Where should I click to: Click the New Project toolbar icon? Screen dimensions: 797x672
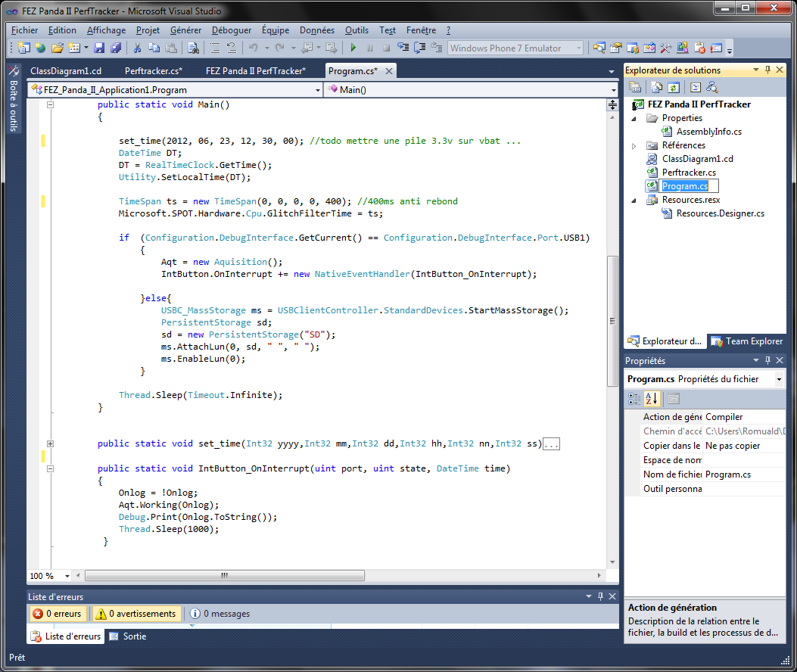coord(24,48)
